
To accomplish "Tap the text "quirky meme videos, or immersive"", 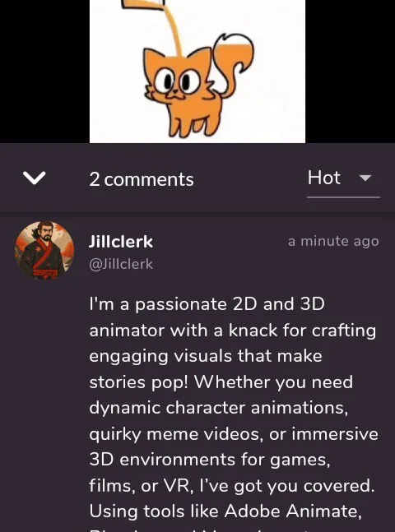I will pyautogui.click(x=234, y=434).
